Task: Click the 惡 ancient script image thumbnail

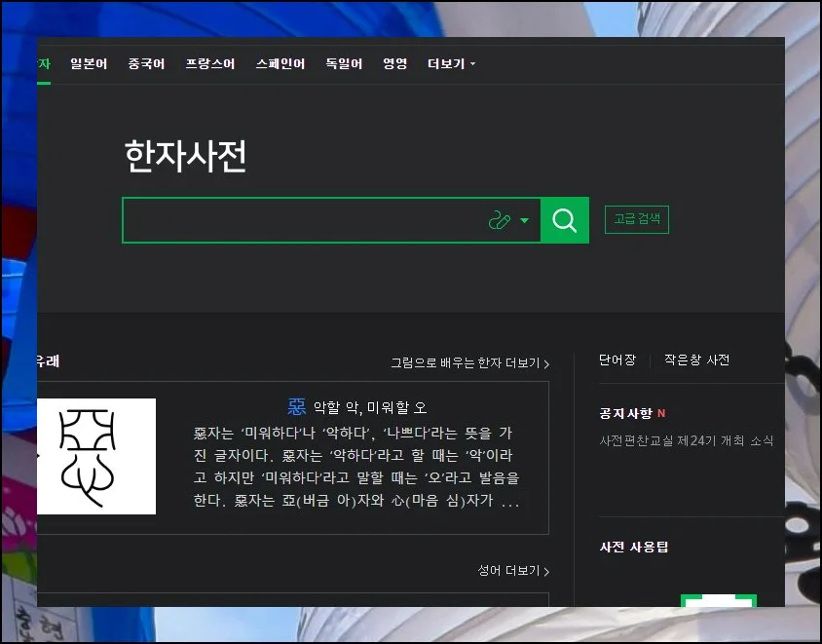Action: pos(96,456)
